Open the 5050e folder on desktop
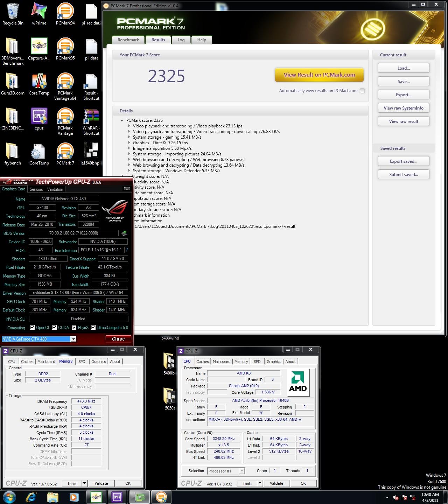This screenshot has height=504, width=448. (170, 399)
